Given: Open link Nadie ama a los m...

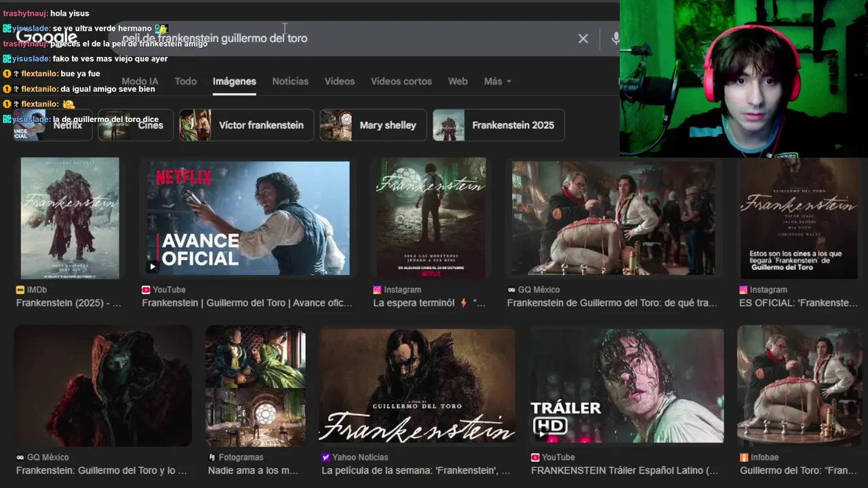Looking at the screenshot, I should (x=254, y=470).
